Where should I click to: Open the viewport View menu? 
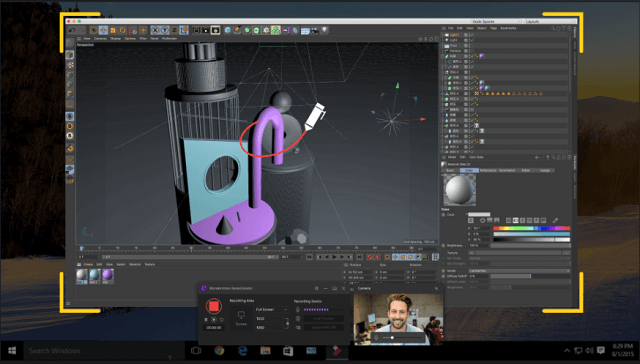click(x=87, y=39)
